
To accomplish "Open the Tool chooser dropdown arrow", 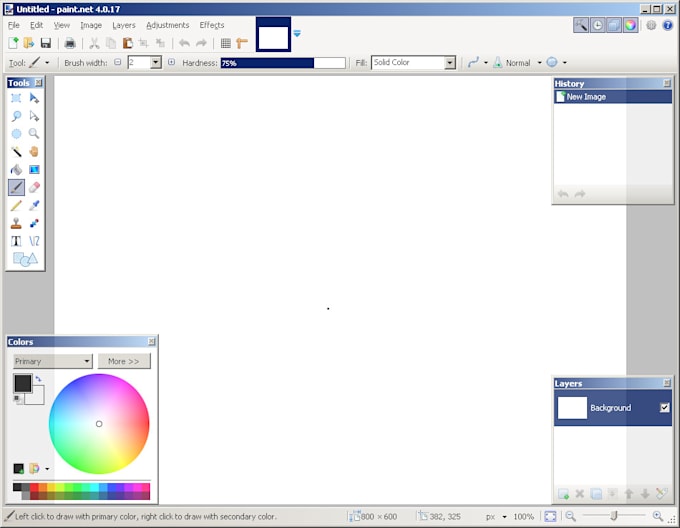I will pos(47,63).
